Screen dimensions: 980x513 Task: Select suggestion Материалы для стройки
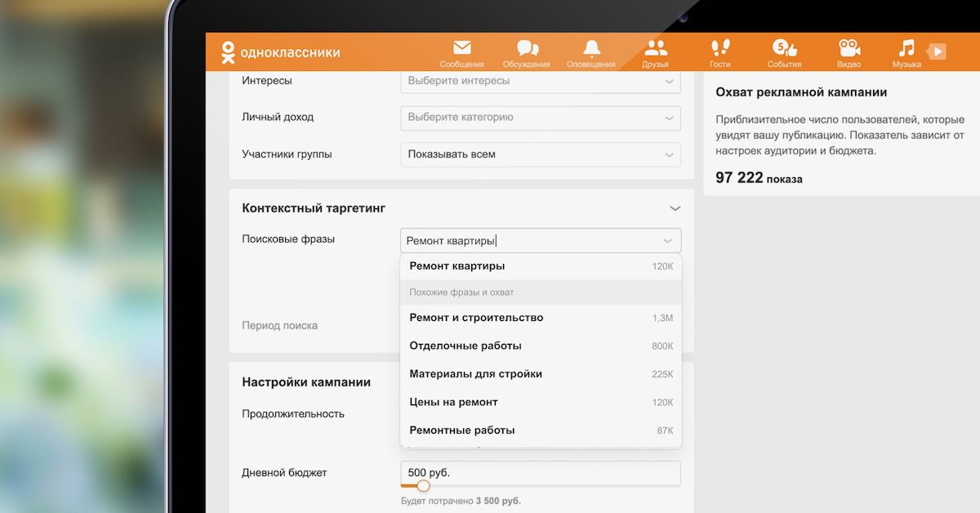[x=541, y=374]
